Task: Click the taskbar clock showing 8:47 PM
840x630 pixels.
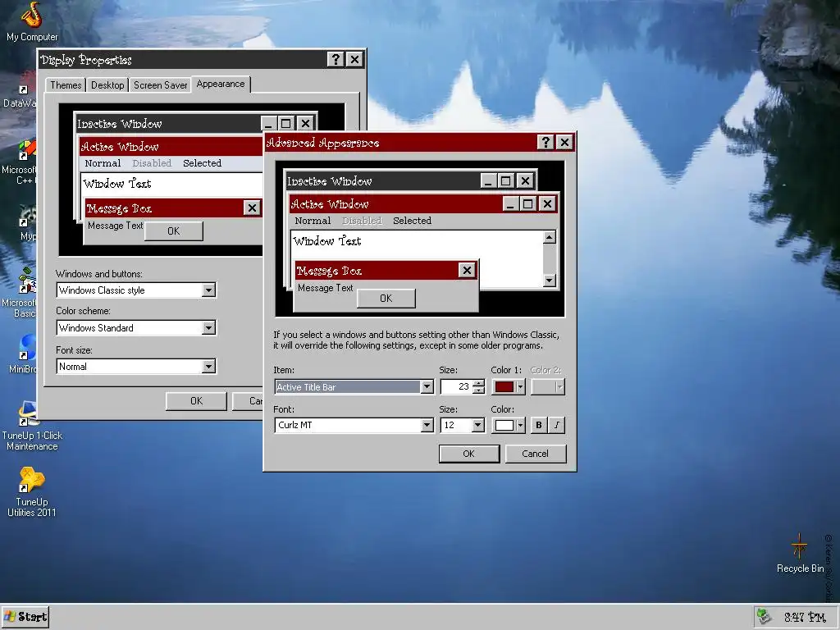Action: click(805, 617)
